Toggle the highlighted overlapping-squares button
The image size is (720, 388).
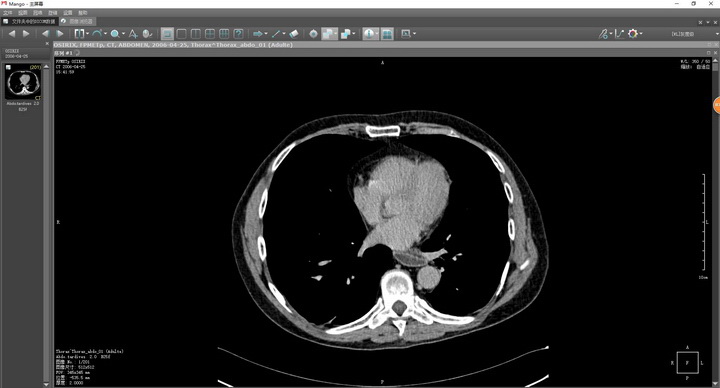328,34
